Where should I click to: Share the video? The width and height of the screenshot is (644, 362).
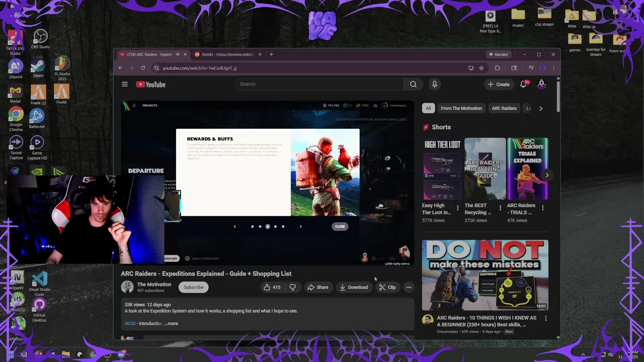tap(317, 287)
